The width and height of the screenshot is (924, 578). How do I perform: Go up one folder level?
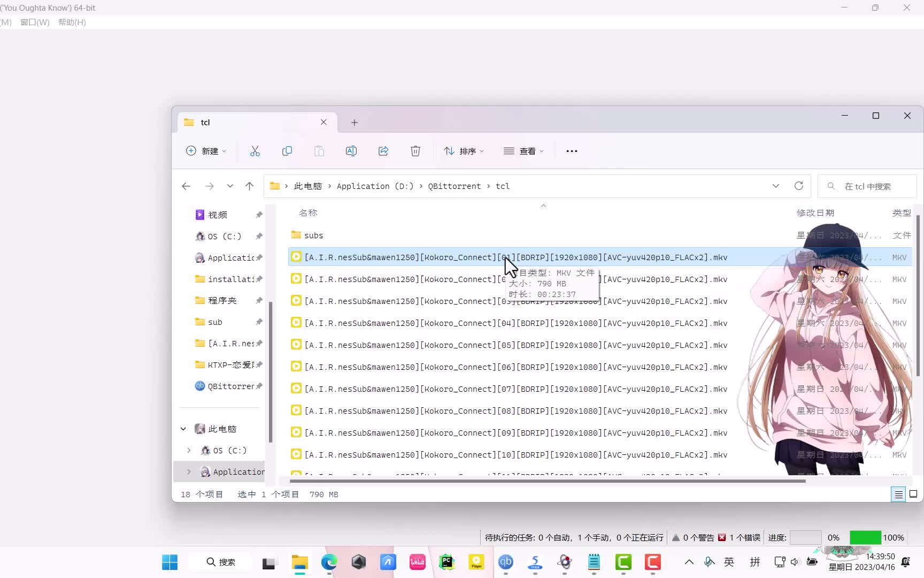[249, 186]
